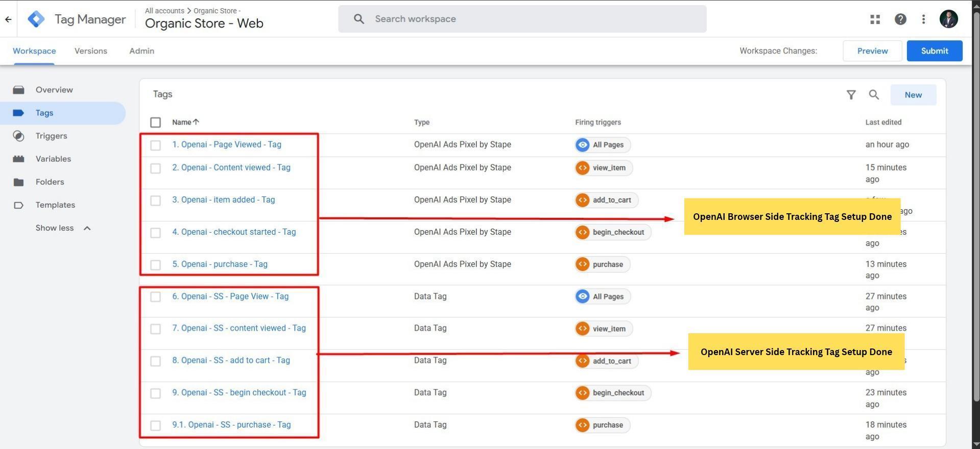Click the blue Submit button

click(x=935, y=51)
